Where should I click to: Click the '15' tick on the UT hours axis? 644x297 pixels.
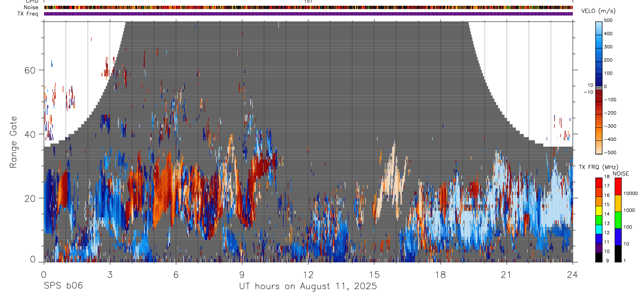click(x=374, y=274)
